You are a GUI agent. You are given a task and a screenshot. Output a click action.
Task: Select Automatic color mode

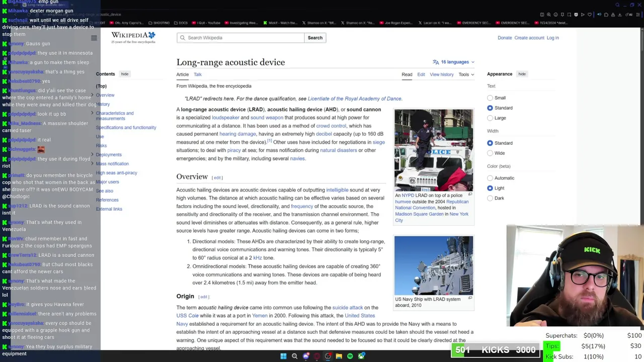(490, 178)
